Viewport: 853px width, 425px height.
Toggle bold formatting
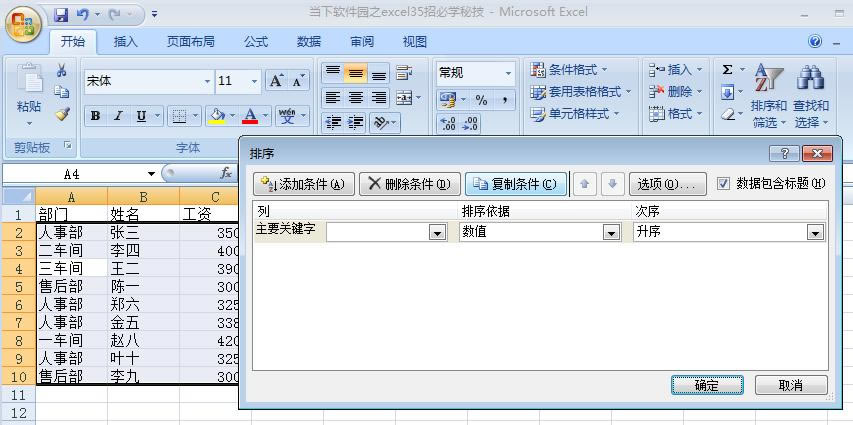click(x=95, y=116)
